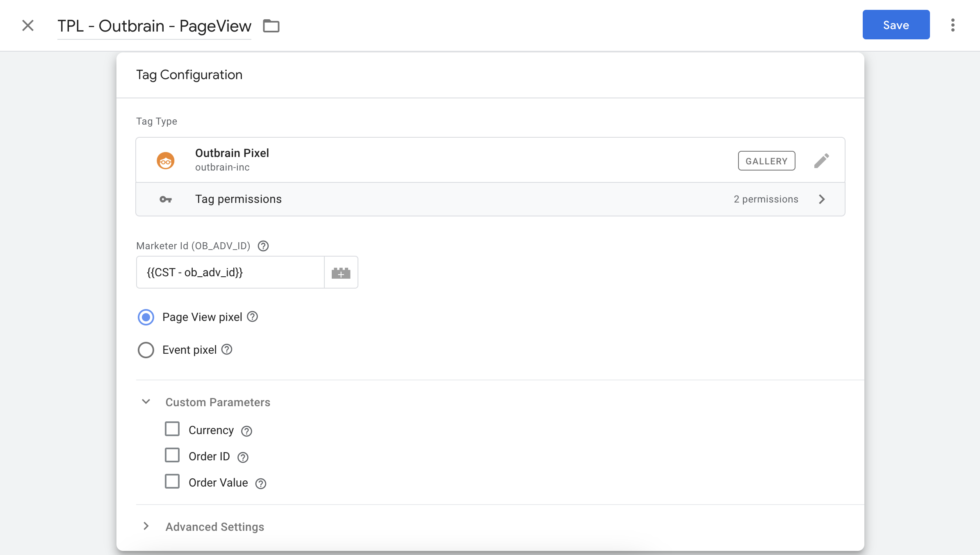The image size is (980, 555).
Task: Open the three-dot overflow menu
Action: coord(953,25)
